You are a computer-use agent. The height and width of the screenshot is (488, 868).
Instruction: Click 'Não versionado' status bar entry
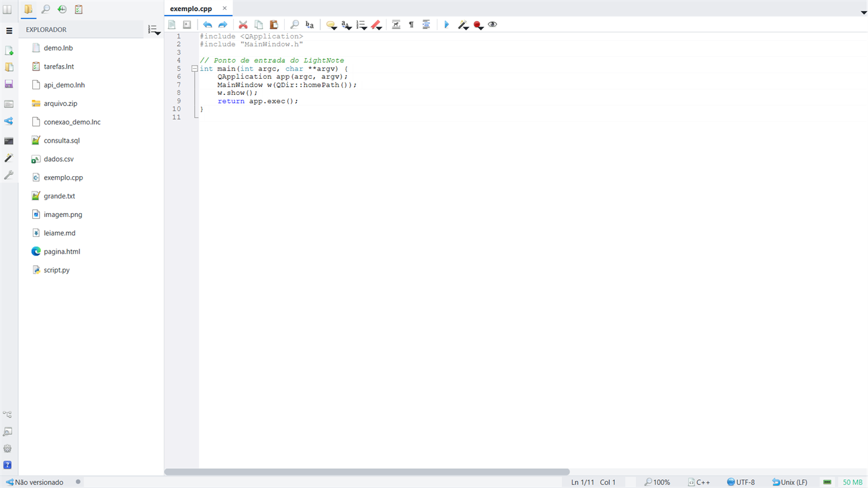pos(35,482)
